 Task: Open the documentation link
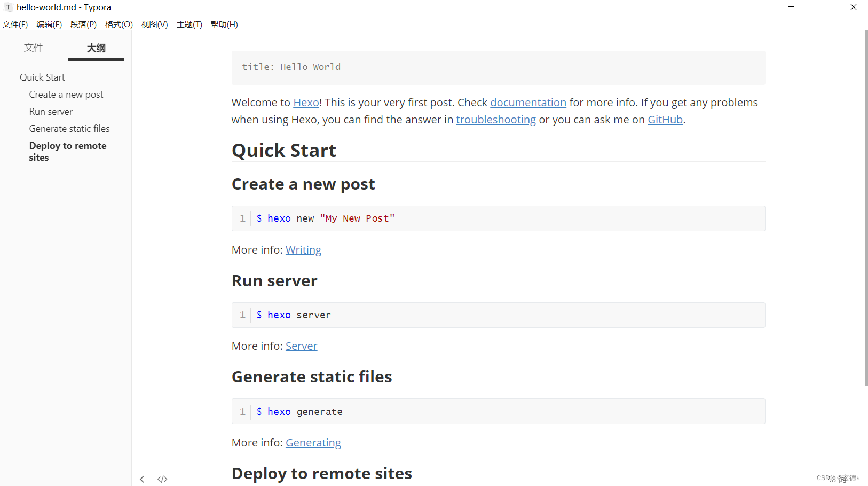[x=528, y=103]
